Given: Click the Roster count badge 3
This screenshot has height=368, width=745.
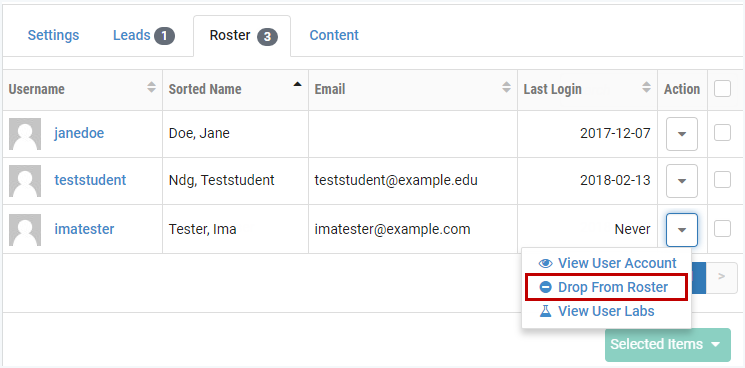Looking at the screenshot, I should [x=267, y=37].
